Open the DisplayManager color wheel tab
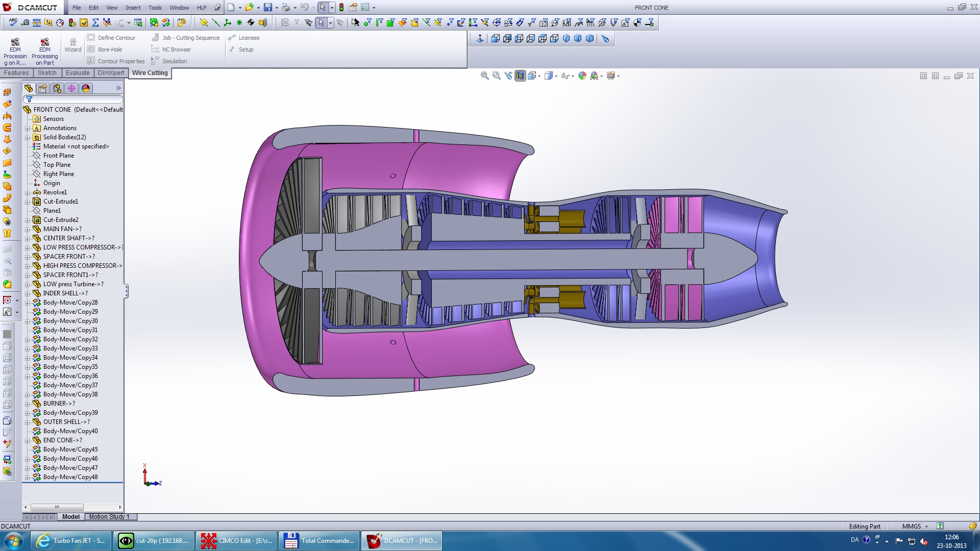Viewport: 980px width, 551px height. [x=86, y=88]
